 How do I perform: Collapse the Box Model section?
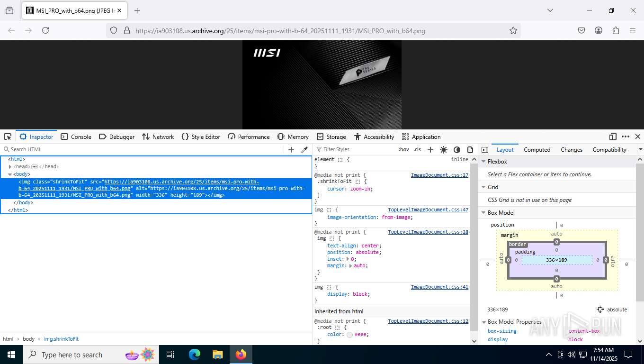[484, 213]
